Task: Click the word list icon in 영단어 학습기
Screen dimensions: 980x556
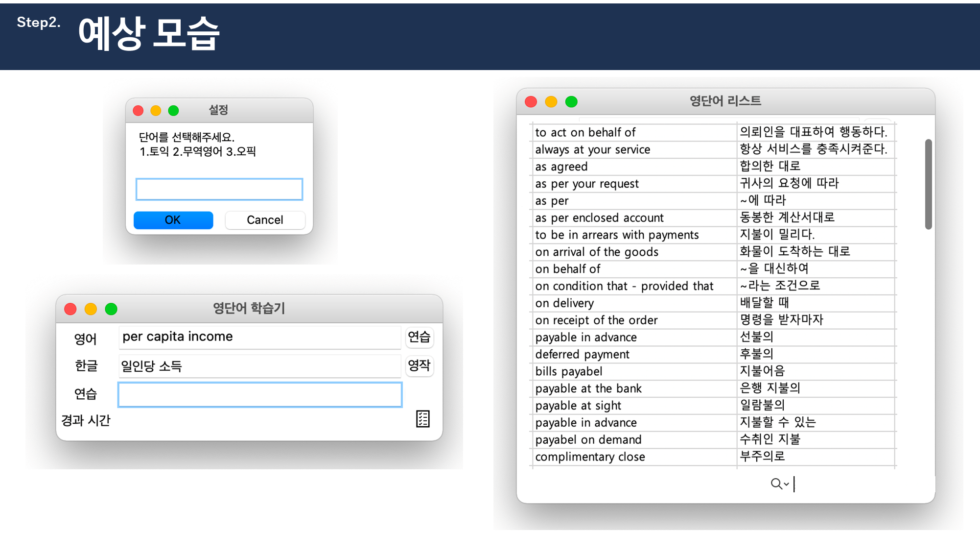Action: click(x=422, y=419)
